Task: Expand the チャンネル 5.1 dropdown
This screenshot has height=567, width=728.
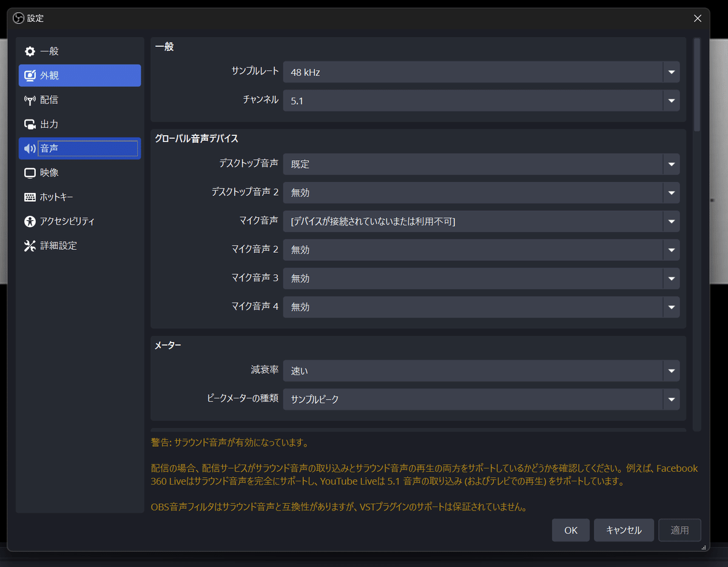Action: pos(481,101)
